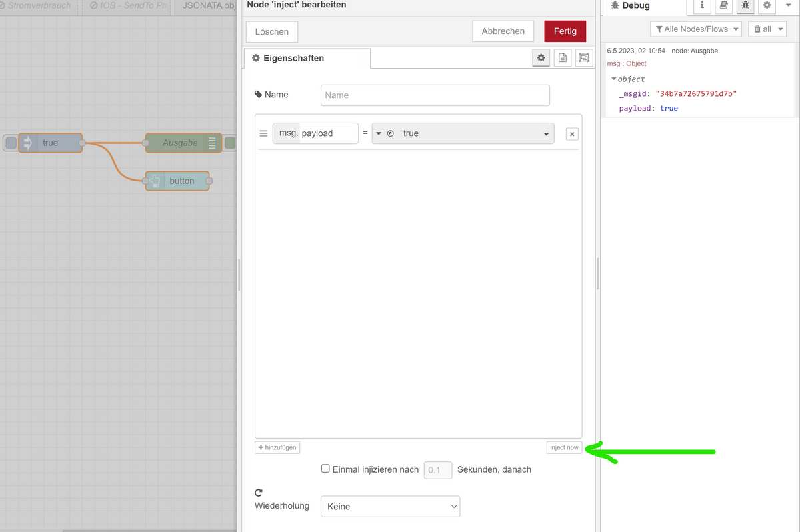
Task: Select the Debug sidebar tab
Action: (x=645, y=6)
